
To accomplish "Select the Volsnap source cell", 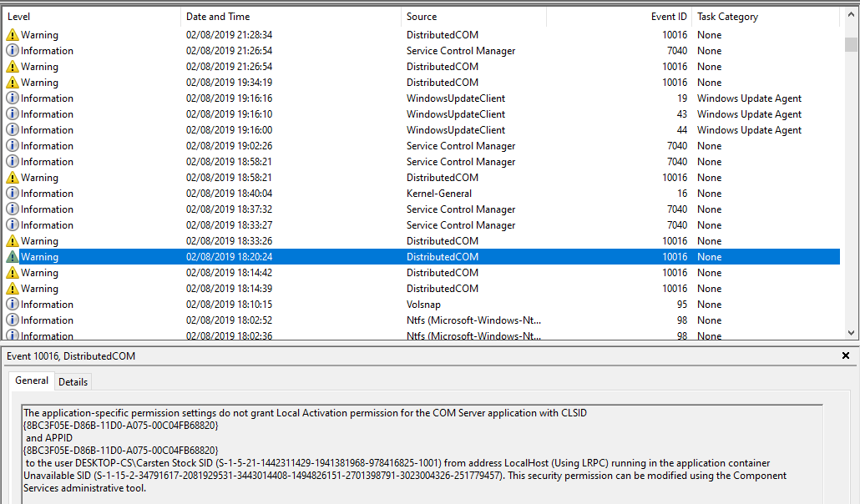I will 423,305.
